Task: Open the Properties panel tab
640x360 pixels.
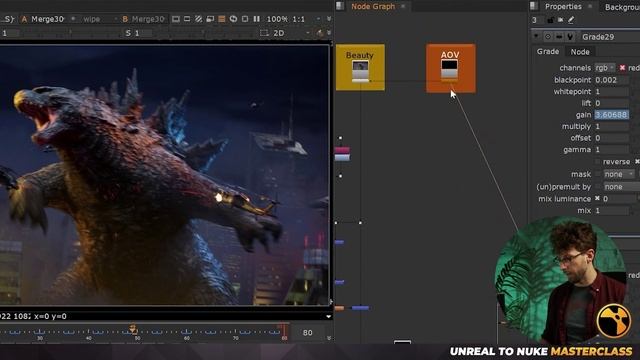Action: 563,7
